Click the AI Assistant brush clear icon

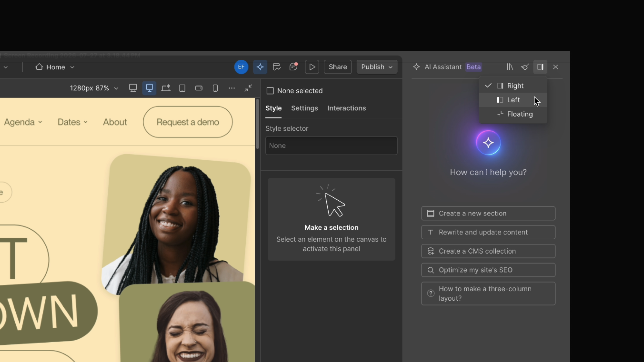[525, 67]
